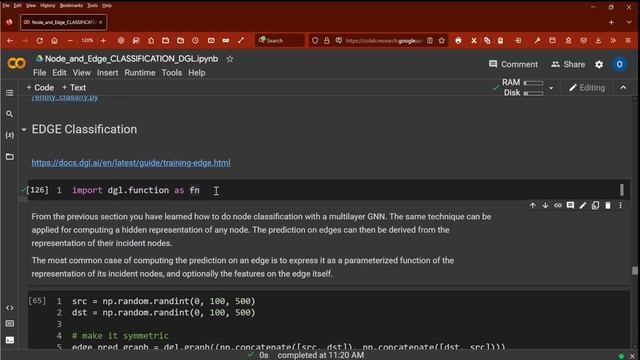This screenshot has width=640, height=360.
Task: Reload the page with the refresh icon
Action: [40, 40]
